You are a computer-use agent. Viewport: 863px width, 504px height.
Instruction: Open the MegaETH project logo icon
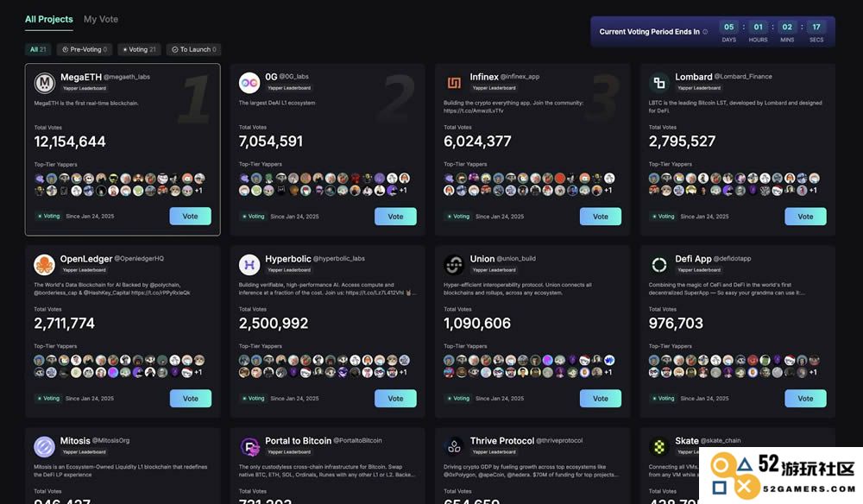[x=45, y=83]
